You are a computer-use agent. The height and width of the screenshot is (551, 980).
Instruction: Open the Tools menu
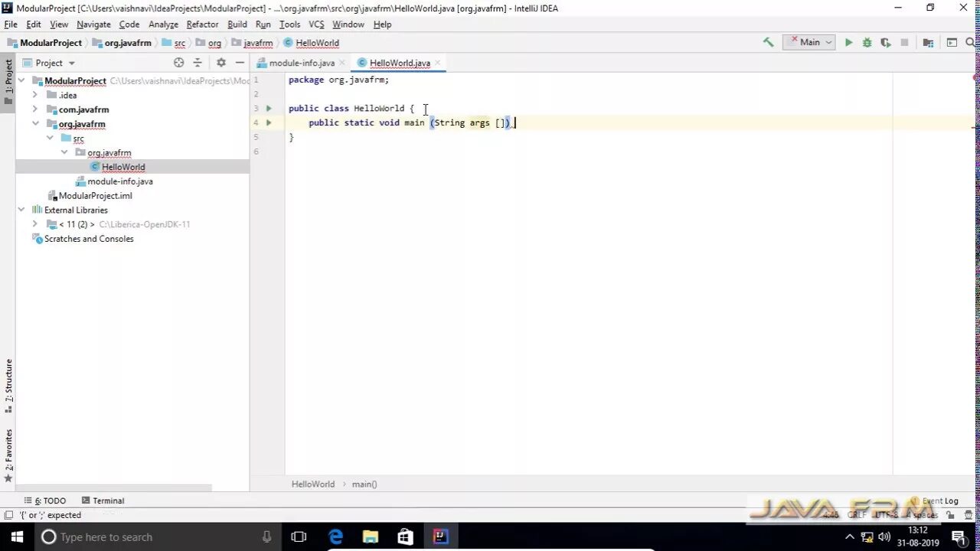tap(289, 24)
